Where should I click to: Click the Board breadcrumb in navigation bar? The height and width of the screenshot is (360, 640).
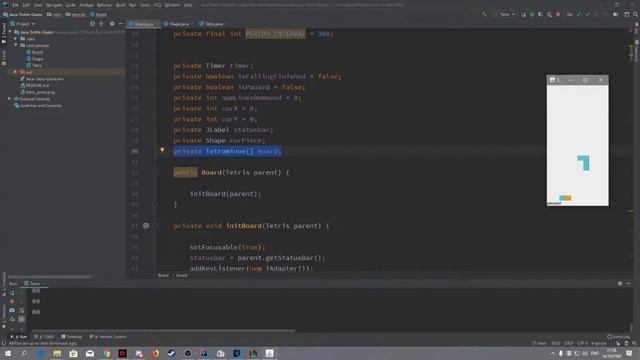(x=98, y=14)
